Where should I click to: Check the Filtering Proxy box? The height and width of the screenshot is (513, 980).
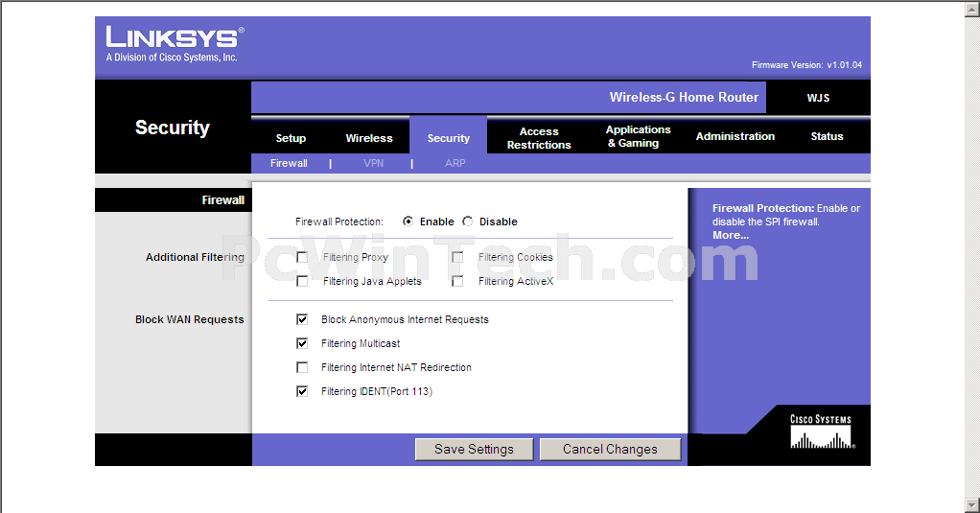302,257
